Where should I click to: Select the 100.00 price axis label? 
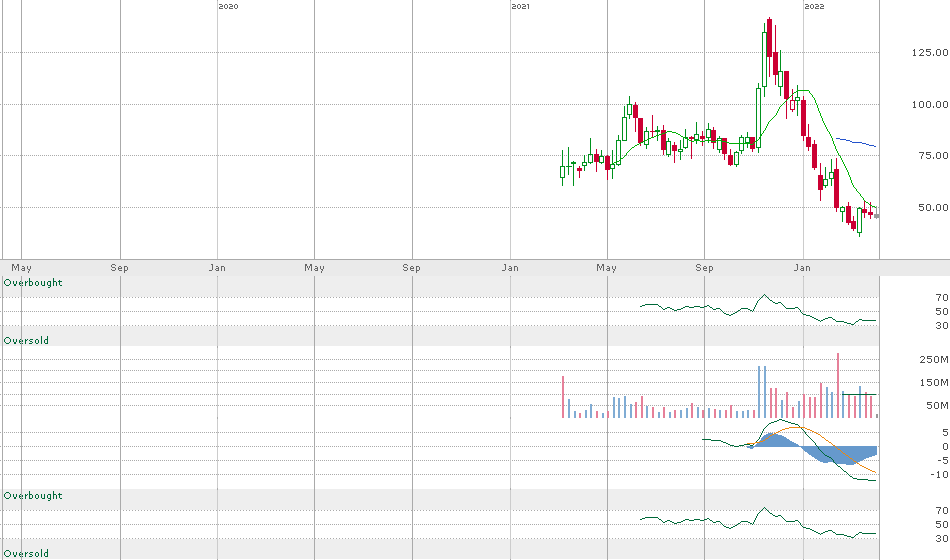click(x=930, y=104)
